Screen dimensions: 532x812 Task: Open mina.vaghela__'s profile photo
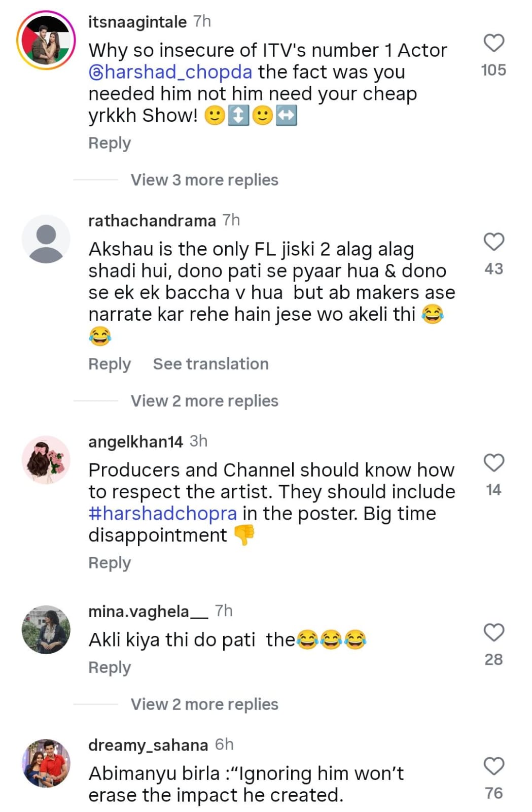tap(46, 629)
